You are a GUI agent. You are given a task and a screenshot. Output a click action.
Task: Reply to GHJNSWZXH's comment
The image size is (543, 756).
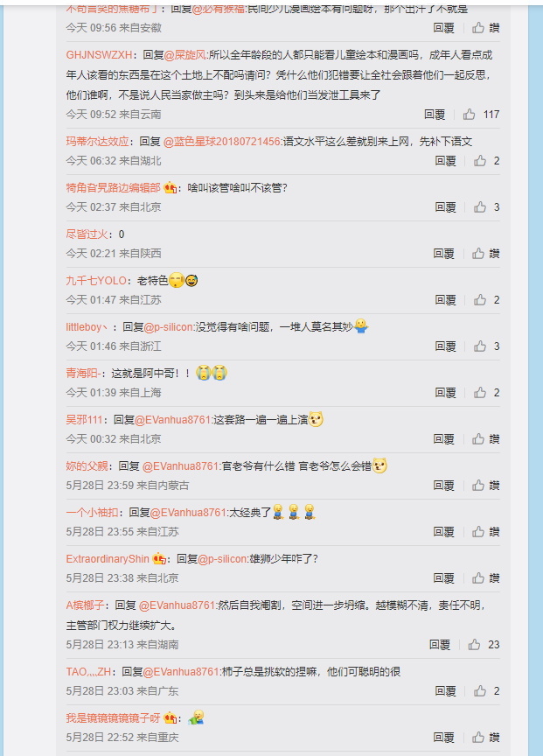pos(434,115)
